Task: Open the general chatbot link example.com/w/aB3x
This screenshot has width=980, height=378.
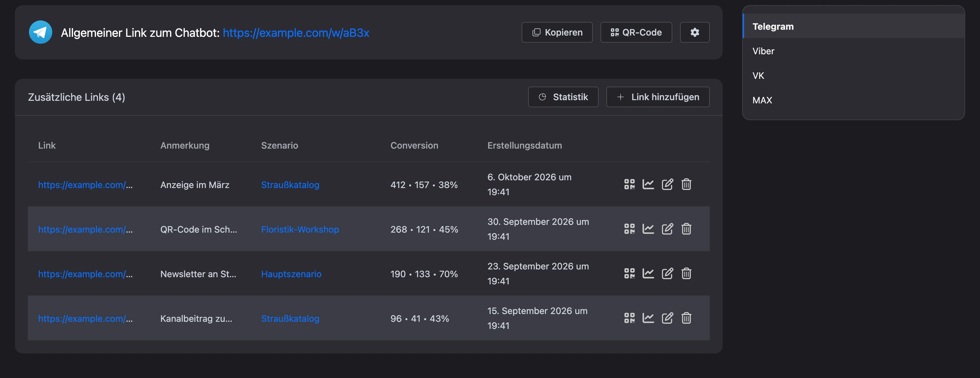Action: [x=296, y=33]
